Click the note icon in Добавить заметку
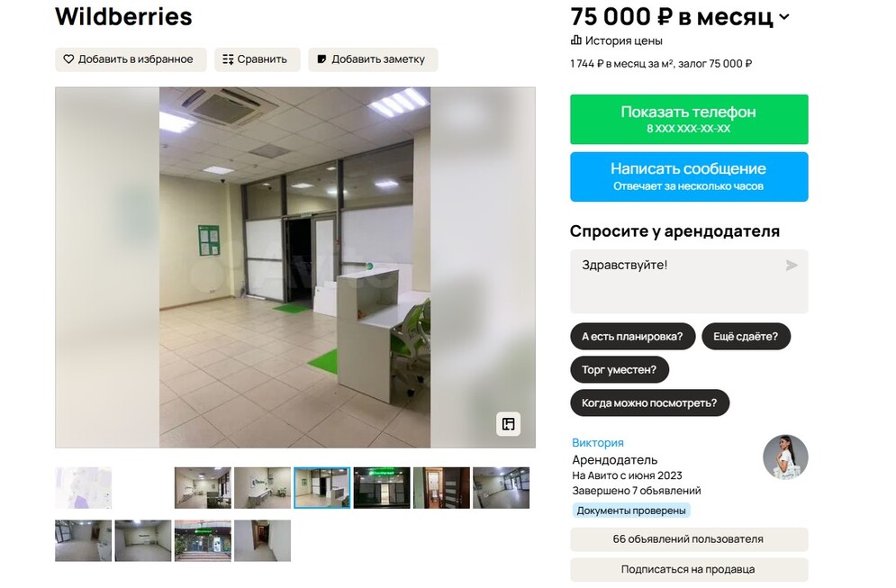Viewport: 896px width, 588px height. pyautogui.click(x=321, y=59)
